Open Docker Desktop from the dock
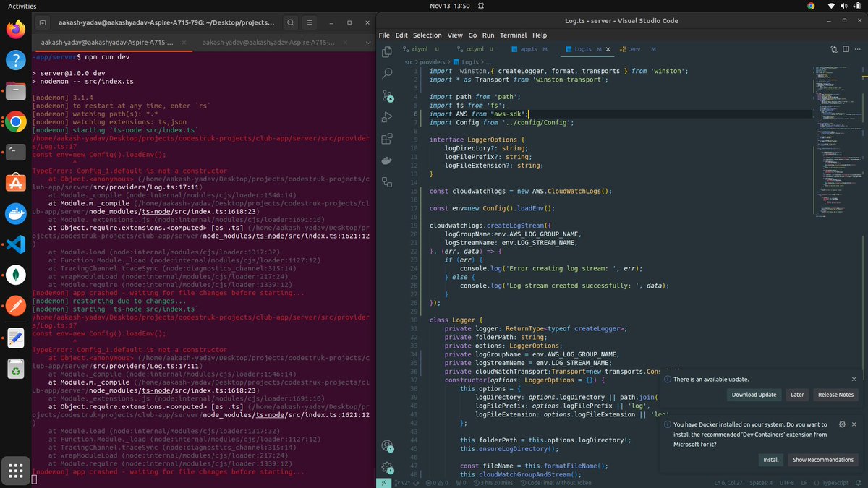Screen dimensions: 868x488 pyautogui.click(x=15, y=213)
